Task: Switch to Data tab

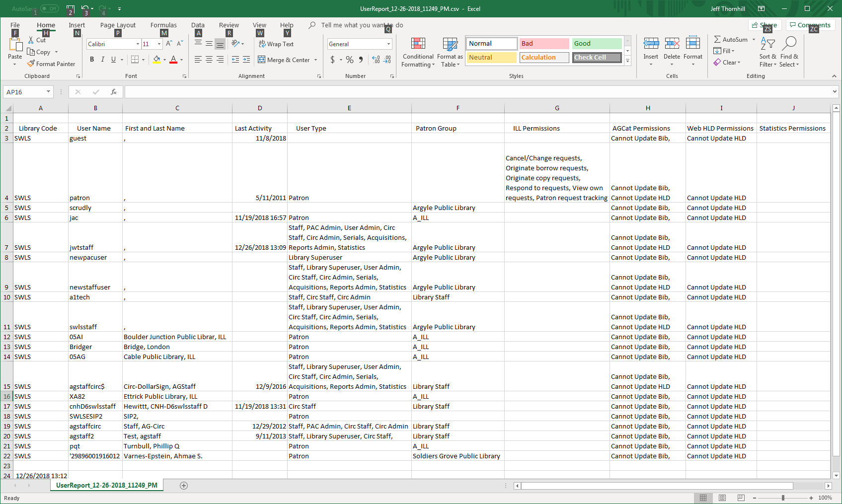Action: pos(198,25)
